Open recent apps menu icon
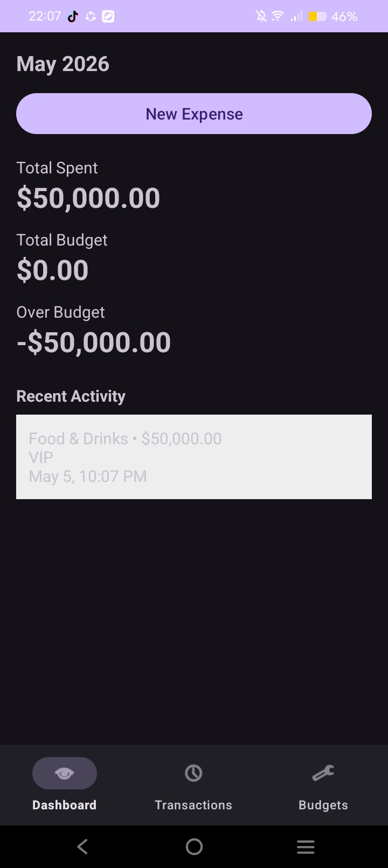 coord(306,846)
